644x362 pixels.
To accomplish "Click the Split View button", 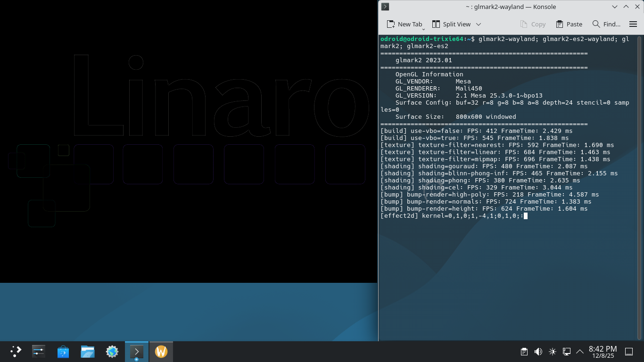I will (x=451, y=24).
